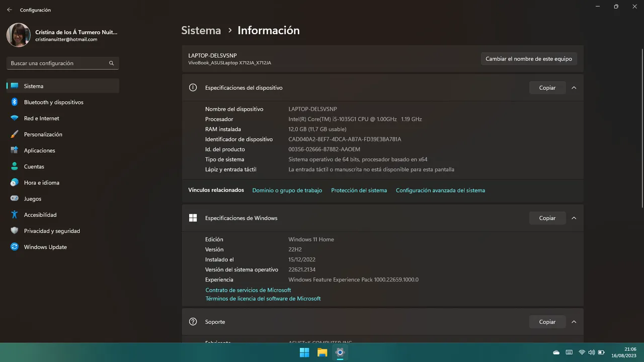Screen dimensions: 644x362
Task: Select product ID 00356-02666-87882-AAOEM
Action: tap(324, 149)
